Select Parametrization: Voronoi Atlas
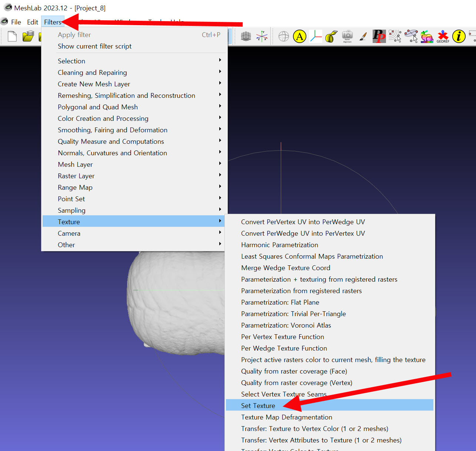Viewport: 476px width, 451px height. (330, 325)
